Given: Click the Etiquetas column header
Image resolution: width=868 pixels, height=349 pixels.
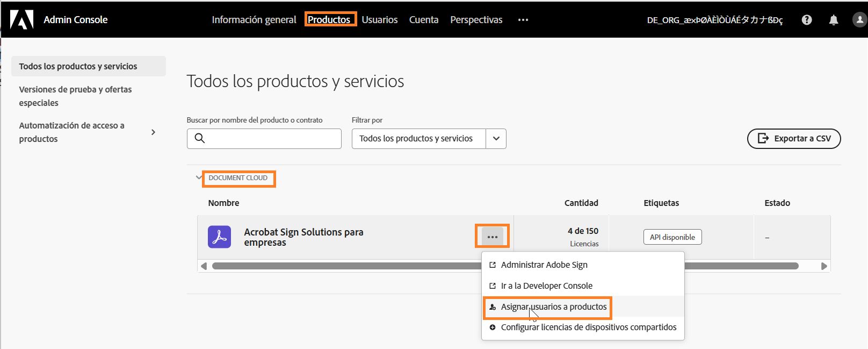Looking at the screenshot, I should coord(661,203).
